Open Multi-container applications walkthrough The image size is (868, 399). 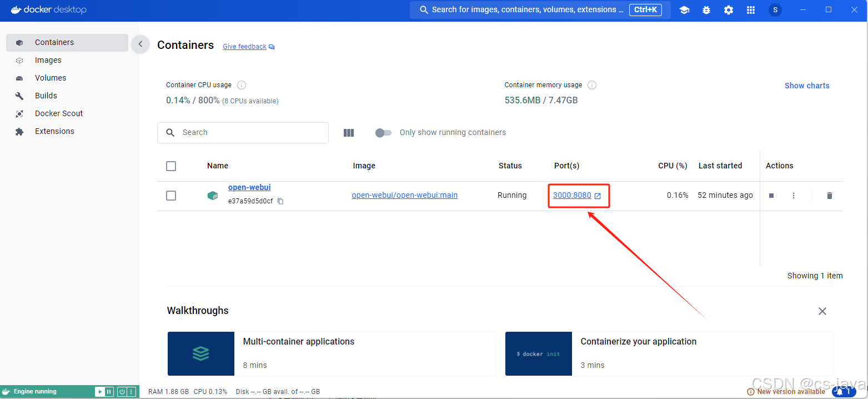(x=332, y=353)
